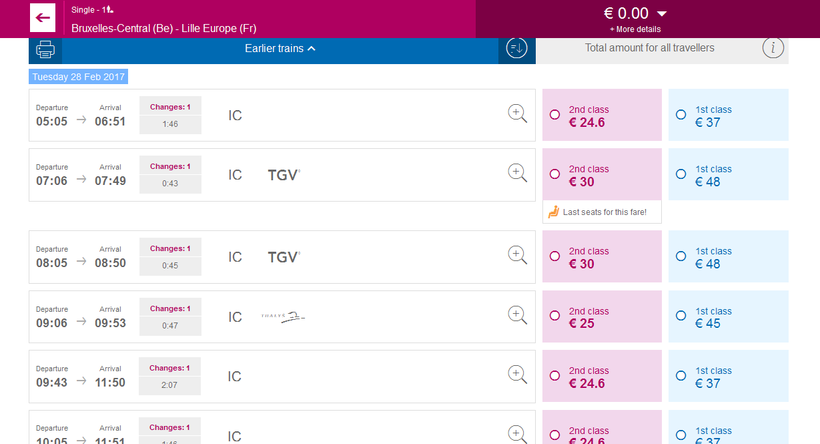820x444 pixels.
Task: View details of the 07:06 train
Action: (x=517, y=173)
